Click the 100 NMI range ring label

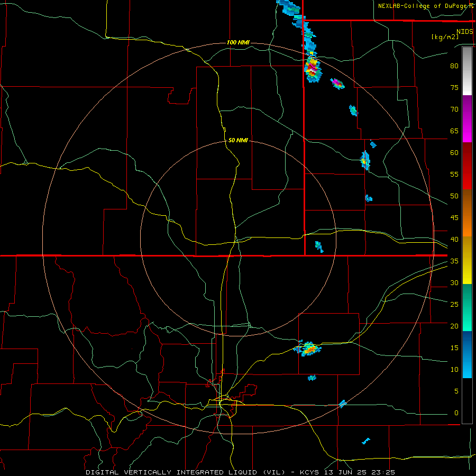pyautogui.click(x=238, y=42)
